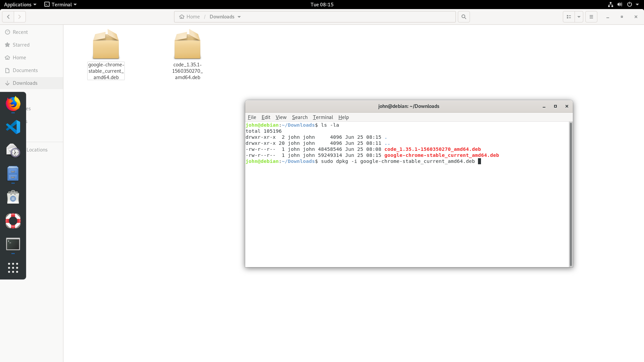Viewport: 644px width, 362px height.
Task: Open Visual Studio Code from the dock
Action: (13, 127)
